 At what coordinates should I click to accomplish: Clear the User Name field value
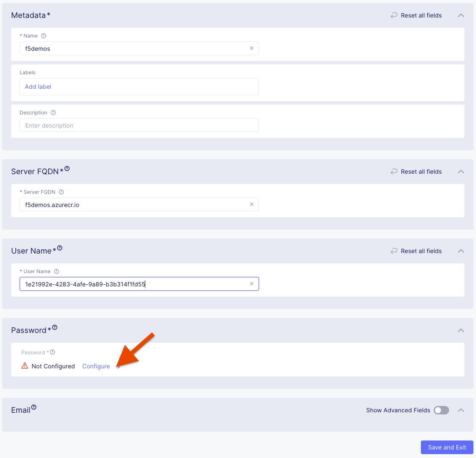tap(252, 284)
